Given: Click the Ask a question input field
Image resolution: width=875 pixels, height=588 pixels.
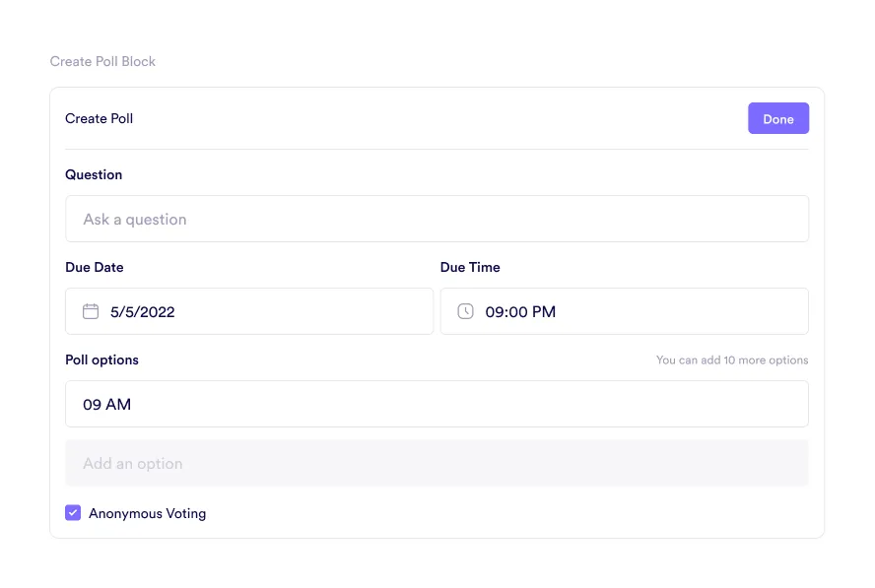Looking at the screenshot, I should [437, 219].
